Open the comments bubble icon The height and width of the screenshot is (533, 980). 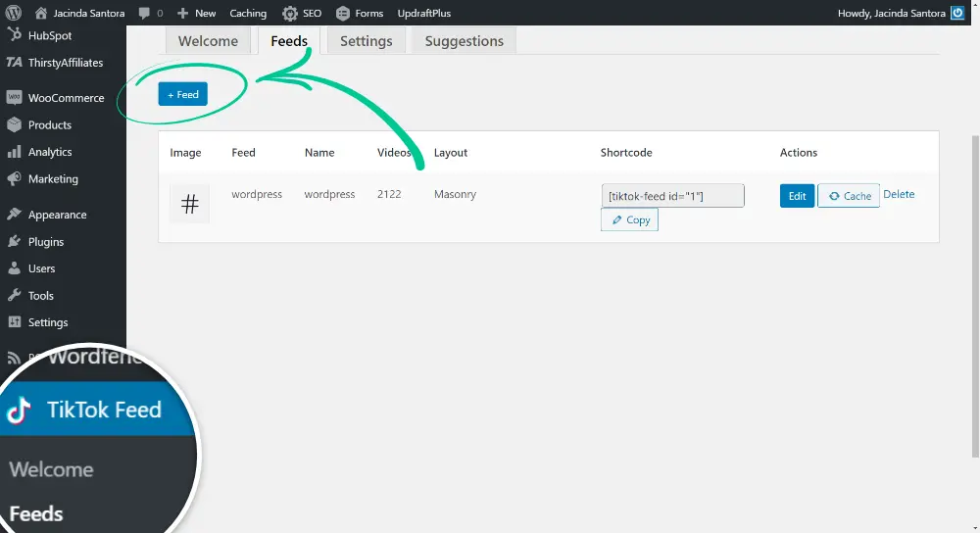145,14
